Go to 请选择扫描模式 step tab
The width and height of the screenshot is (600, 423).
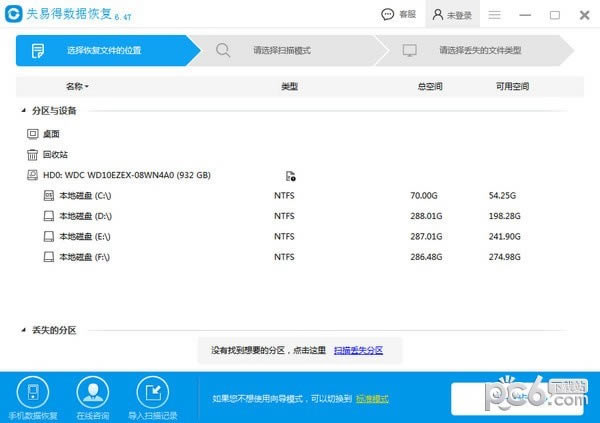coord(280,50)
